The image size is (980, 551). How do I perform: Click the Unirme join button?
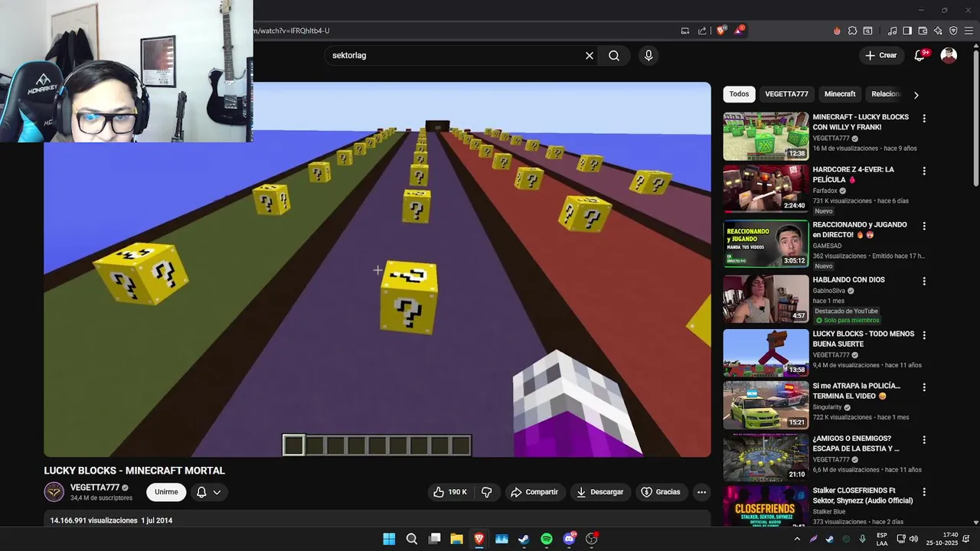point(166,492)
